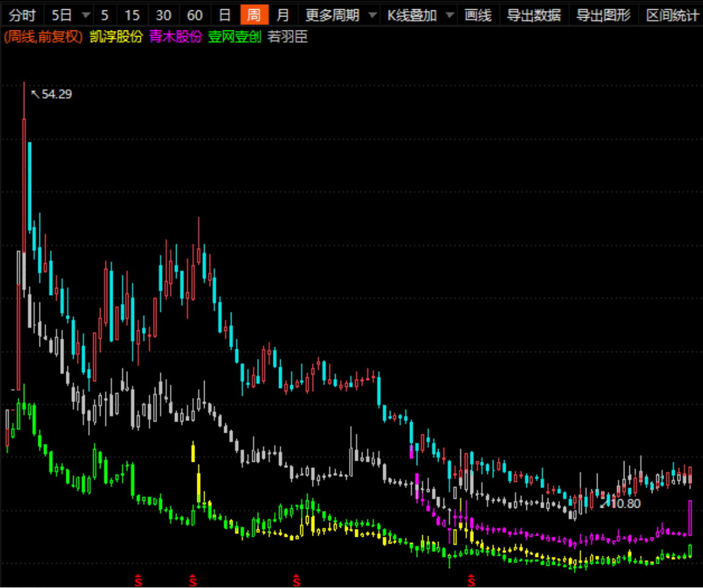
Task: Click the 青木股份 magenta legend label
Action: [175, 37]
